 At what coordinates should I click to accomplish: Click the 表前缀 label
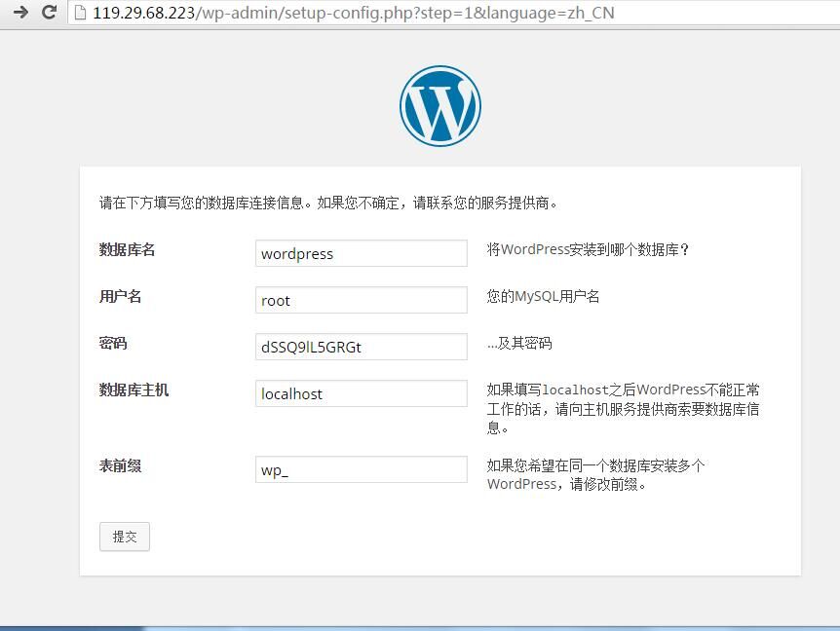click(120, 465)
